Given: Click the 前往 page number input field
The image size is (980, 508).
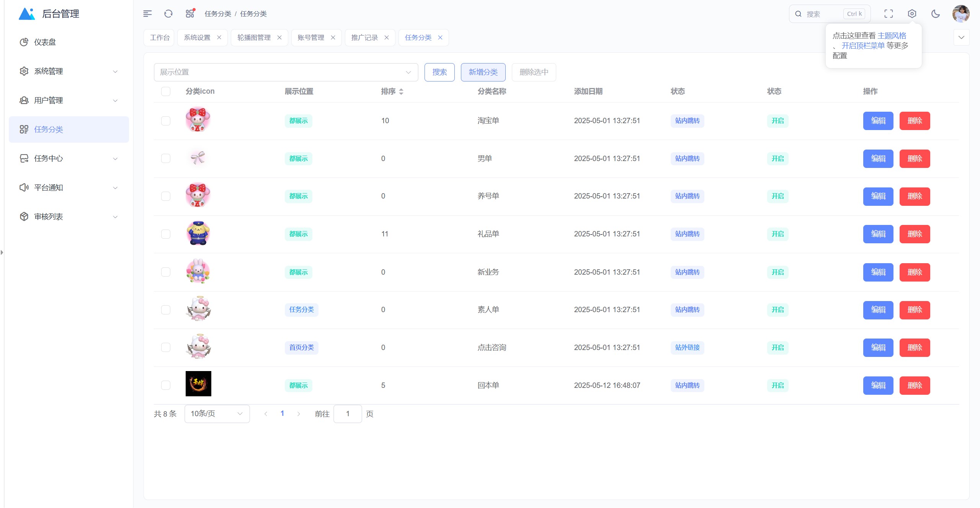Looking at the screenshot, I should (348, 414).
